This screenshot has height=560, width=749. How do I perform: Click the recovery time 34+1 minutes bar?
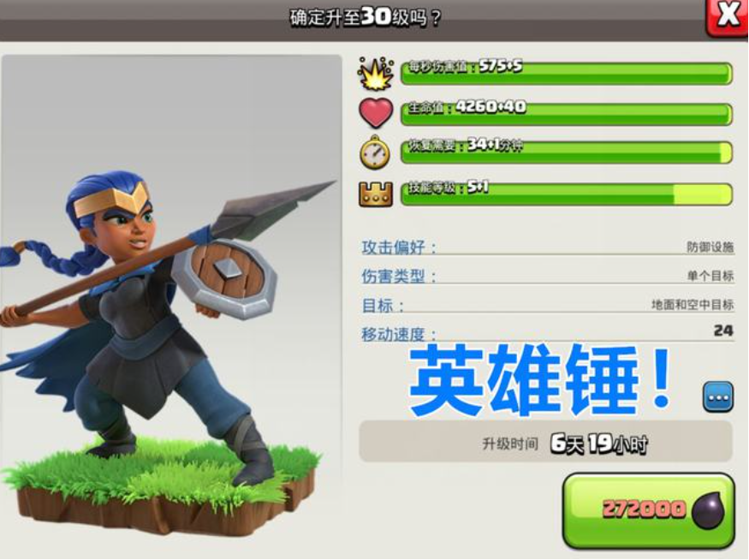566,152
